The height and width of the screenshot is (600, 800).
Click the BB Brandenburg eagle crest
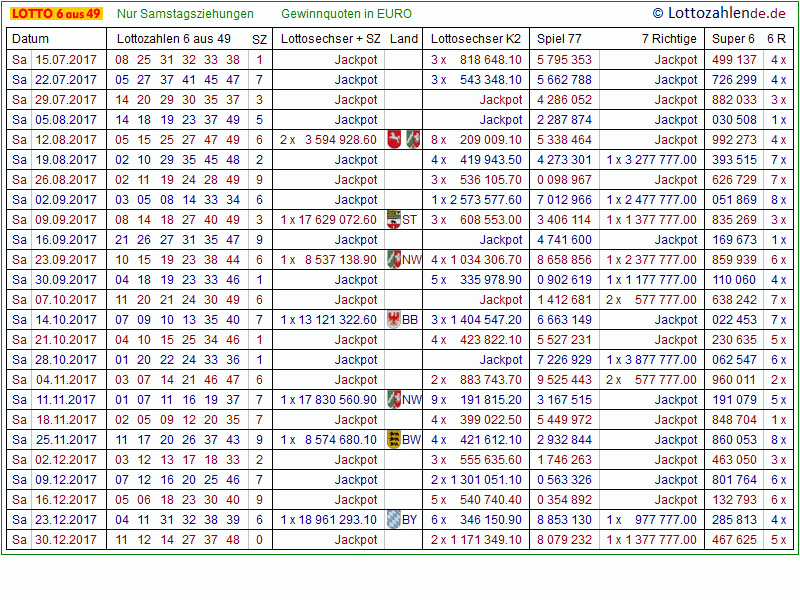393,320
